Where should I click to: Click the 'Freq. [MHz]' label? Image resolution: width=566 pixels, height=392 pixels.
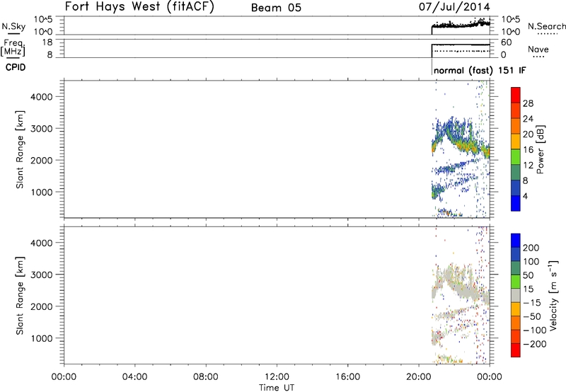(13, 47)
